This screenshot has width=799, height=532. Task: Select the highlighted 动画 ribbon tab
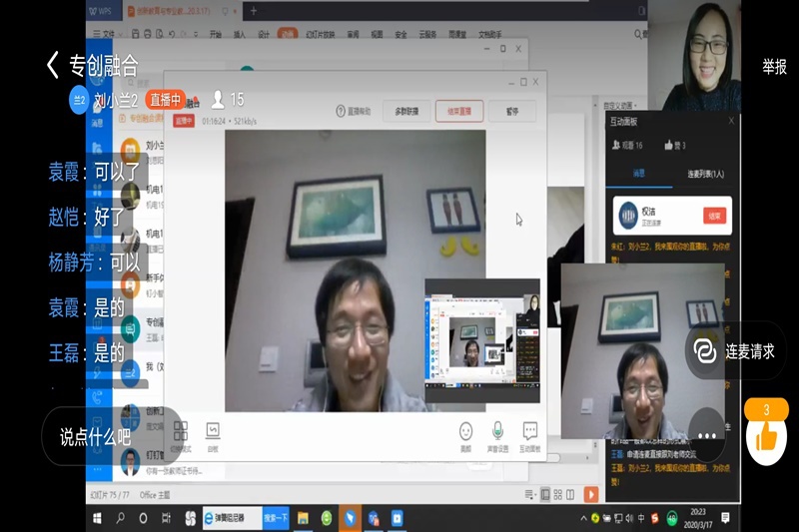(288, 34)
